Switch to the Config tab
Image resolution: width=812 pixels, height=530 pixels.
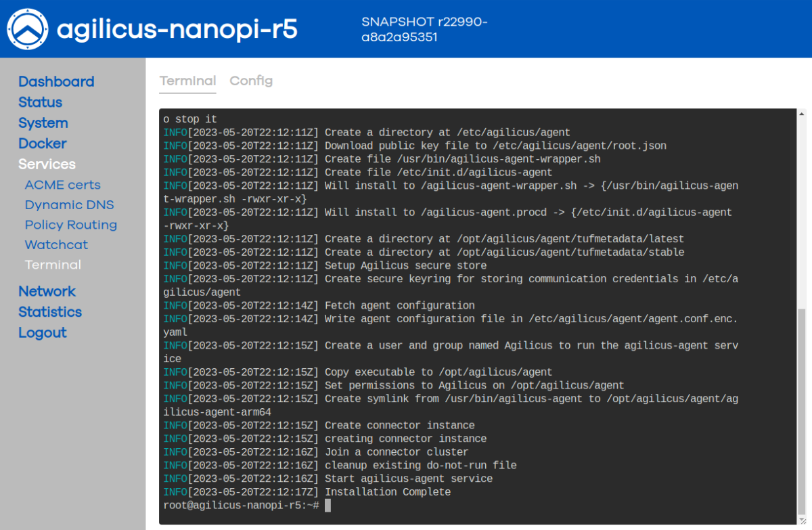click(x=251, y=81)
